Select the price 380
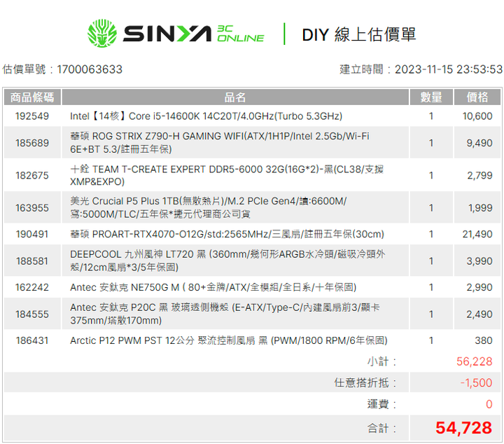 [x=484, y=340]
